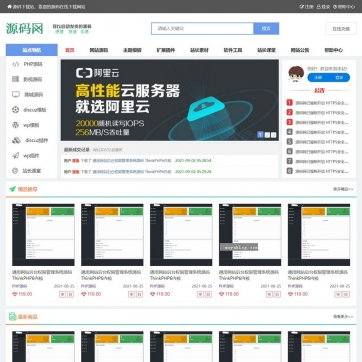This screenshot has height=362, width=362.
Task: Open second product thumbnail in 精品推荐
Action: pyautogui.click(x=112, y=235)
